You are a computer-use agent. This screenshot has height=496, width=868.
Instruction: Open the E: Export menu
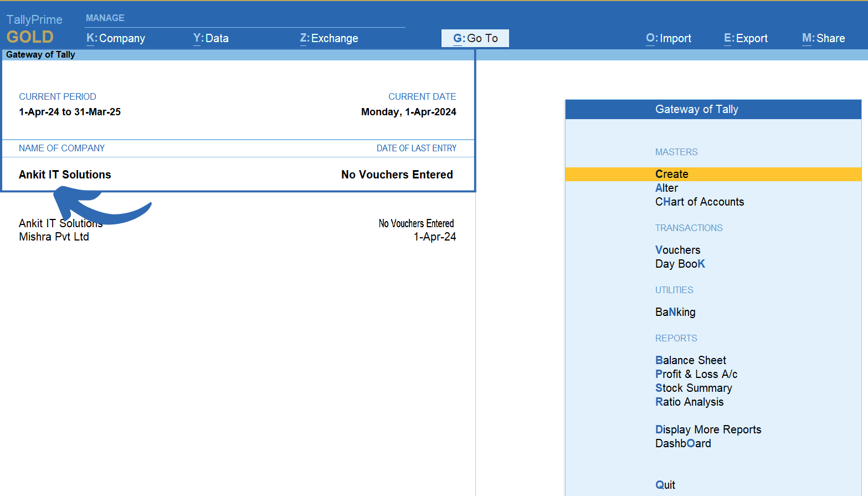point(746,38)
